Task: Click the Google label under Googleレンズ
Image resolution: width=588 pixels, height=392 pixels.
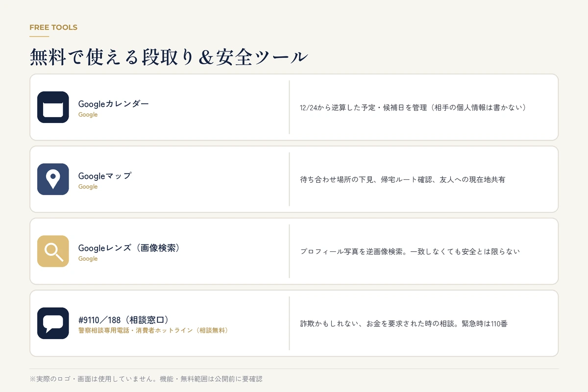Action: [x=88, y=259]
